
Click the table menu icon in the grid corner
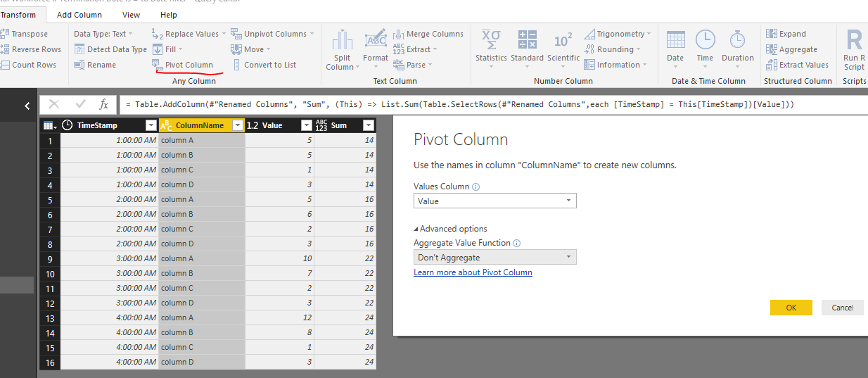50,125
